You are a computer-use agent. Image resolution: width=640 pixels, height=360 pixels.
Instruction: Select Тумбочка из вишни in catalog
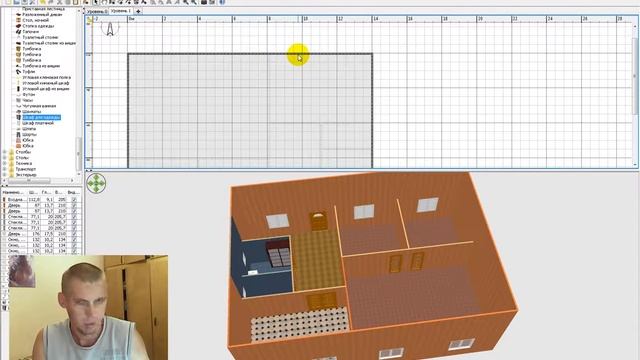point(41,66)
